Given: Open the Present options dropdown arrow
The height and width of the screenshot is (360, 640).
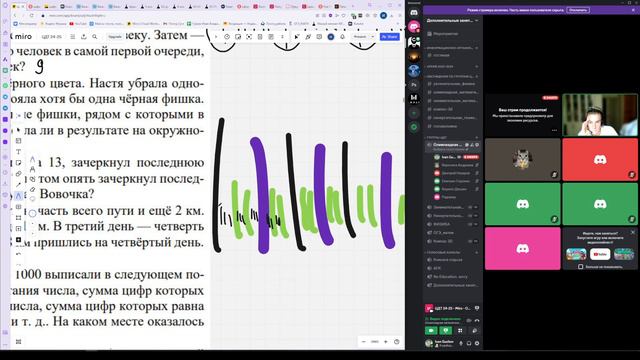Looking at the screenshot, I should [x=373, y=37].
